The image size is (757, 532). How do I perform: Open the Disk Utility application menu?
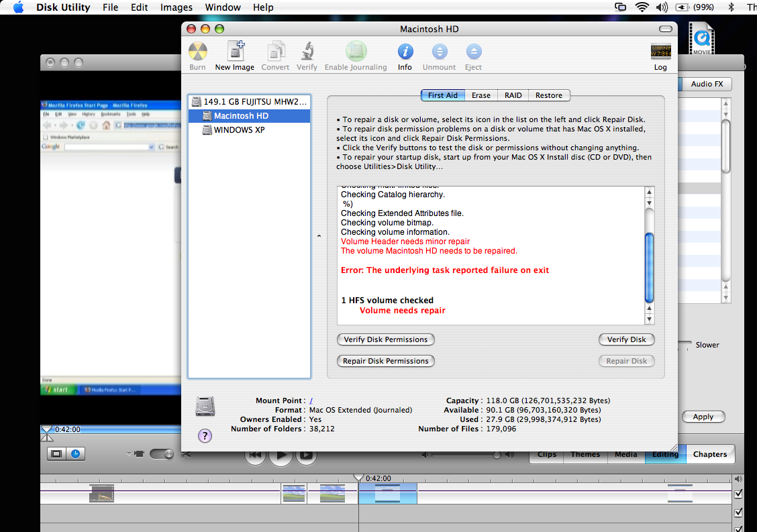coord(63,7)
